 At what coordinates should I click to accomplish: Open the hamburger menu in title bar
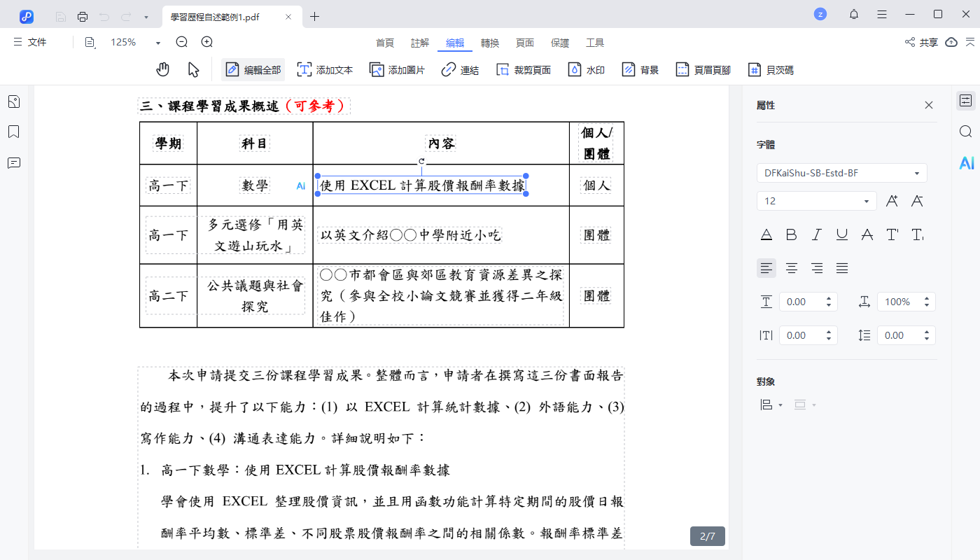tap(882, 15)
